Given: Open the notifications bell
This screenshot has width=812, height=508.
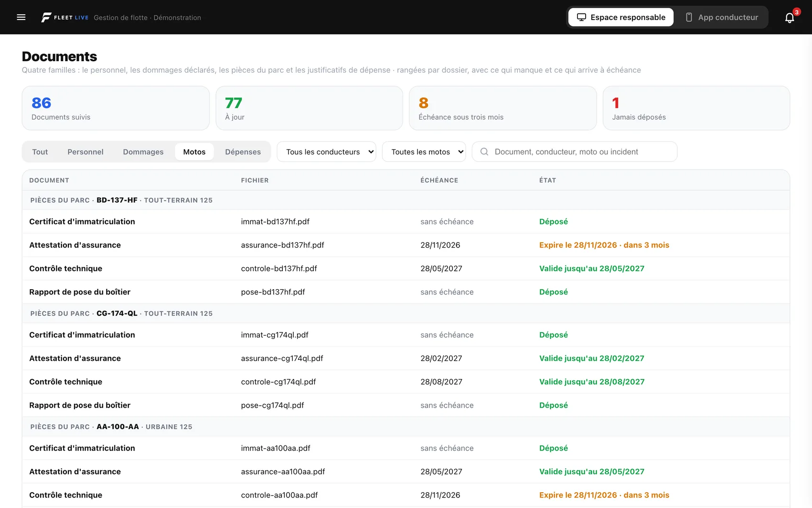Looking at the screenshot, I should pos(790,18).
